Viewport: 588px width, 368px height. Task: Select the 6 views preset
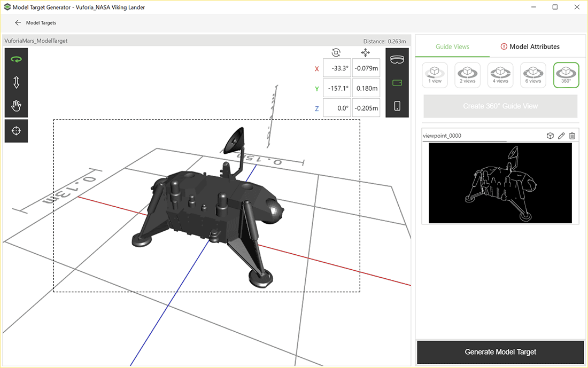[x=533, y=75]
